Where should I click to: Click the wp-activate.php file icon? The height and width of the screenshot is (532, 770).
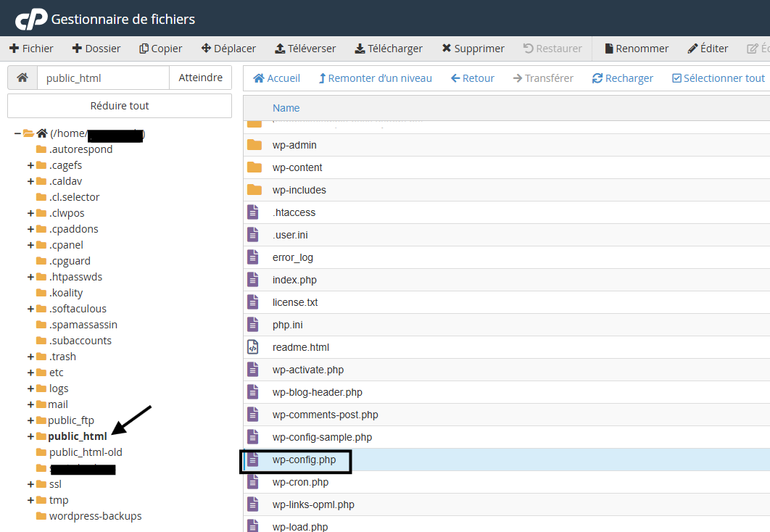click(x=253, y=370)
